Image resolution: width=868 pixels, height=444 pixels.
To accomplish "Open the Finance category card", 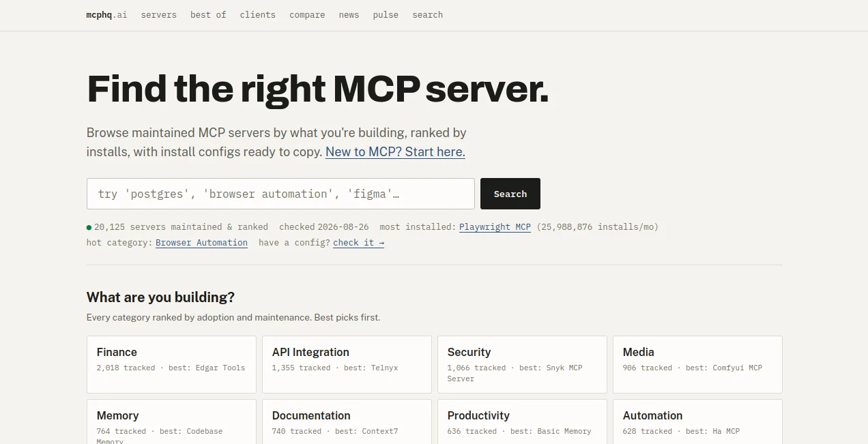I will tap(171, 364).
